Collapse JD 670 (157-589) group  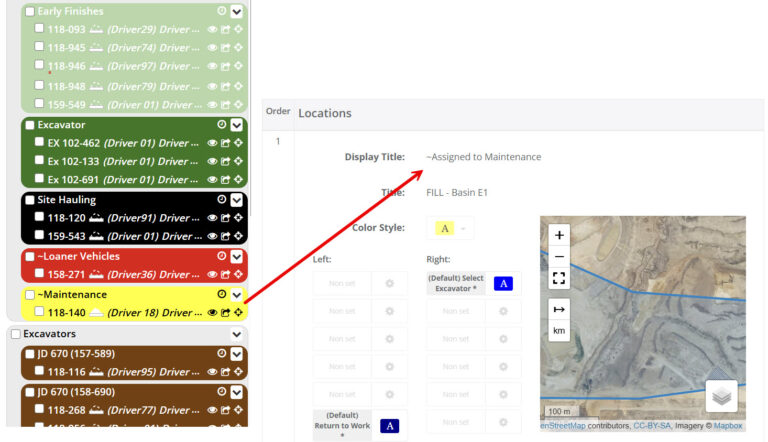(x=237, y=354)
